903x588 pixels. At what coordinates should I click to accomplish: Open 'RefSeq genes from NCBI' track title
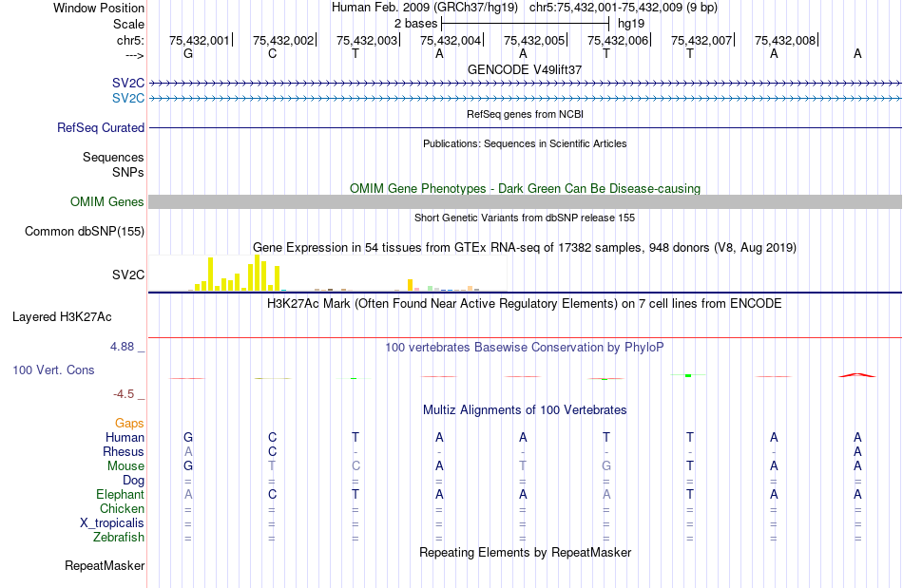tap(525, 114)
